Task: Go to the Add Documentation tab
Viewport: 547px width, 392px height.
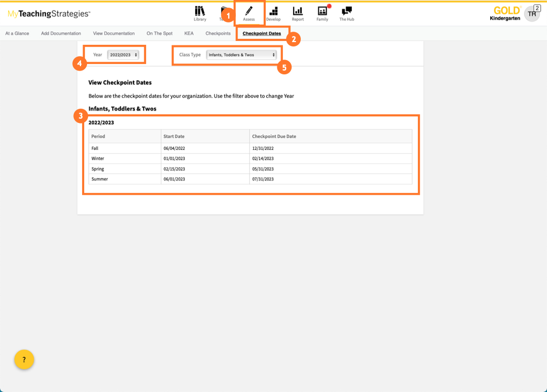Action: (61, 33)
